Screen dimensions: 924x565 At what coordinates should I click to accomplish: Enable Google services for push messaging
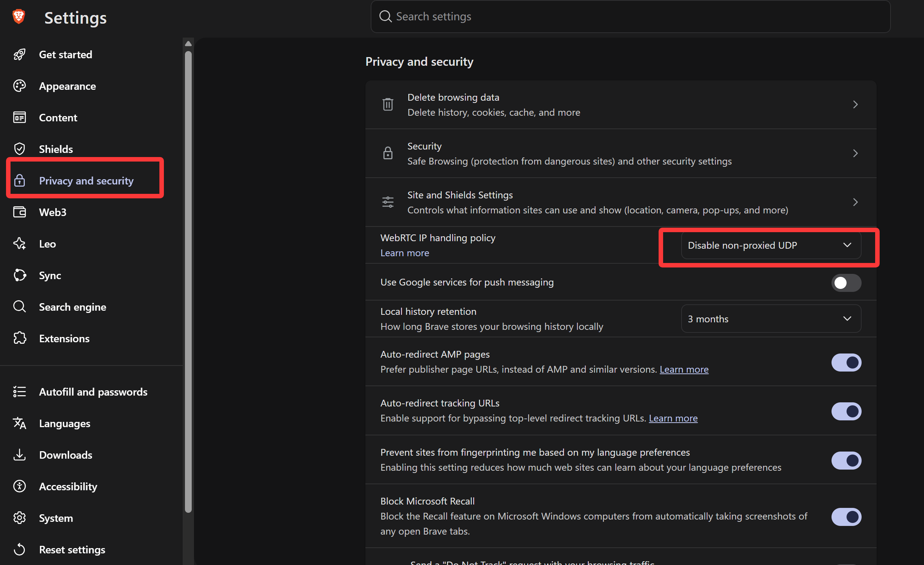[846, 283]
